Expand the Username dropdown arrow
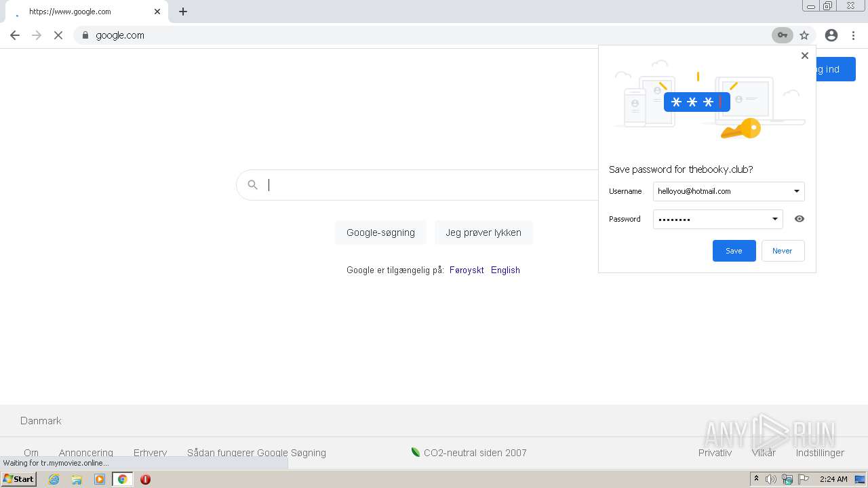Viewport: 868px width, 488px height. [797, 191]
